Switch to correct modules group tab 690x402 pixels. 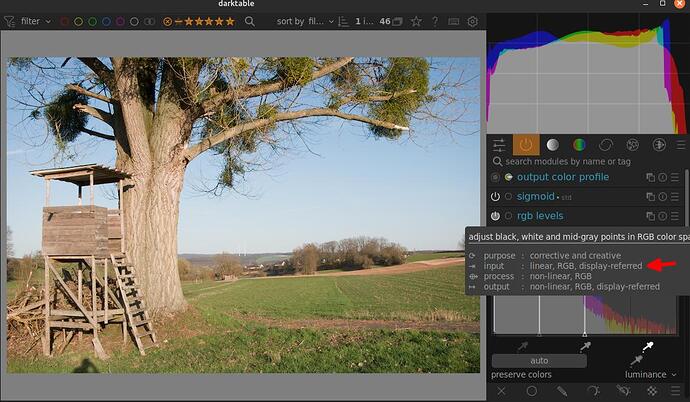(x=606, y=145)
